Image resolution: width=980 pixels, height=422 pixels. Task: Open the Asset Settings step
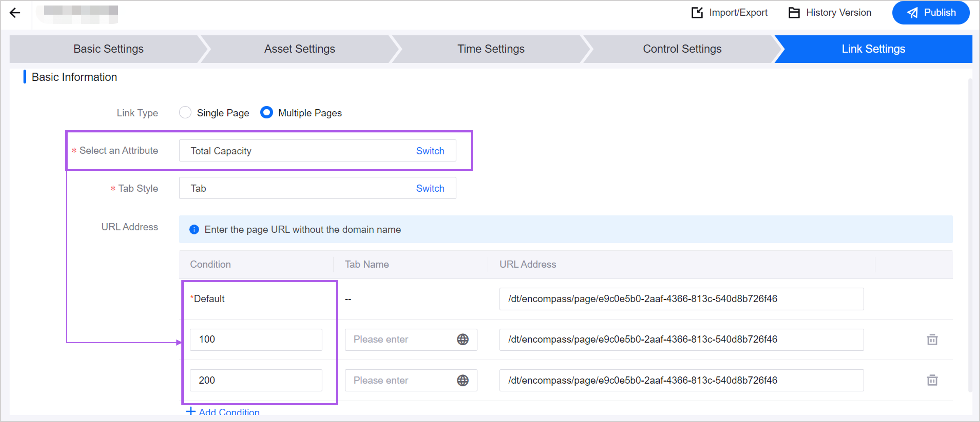tap(300, 49)
